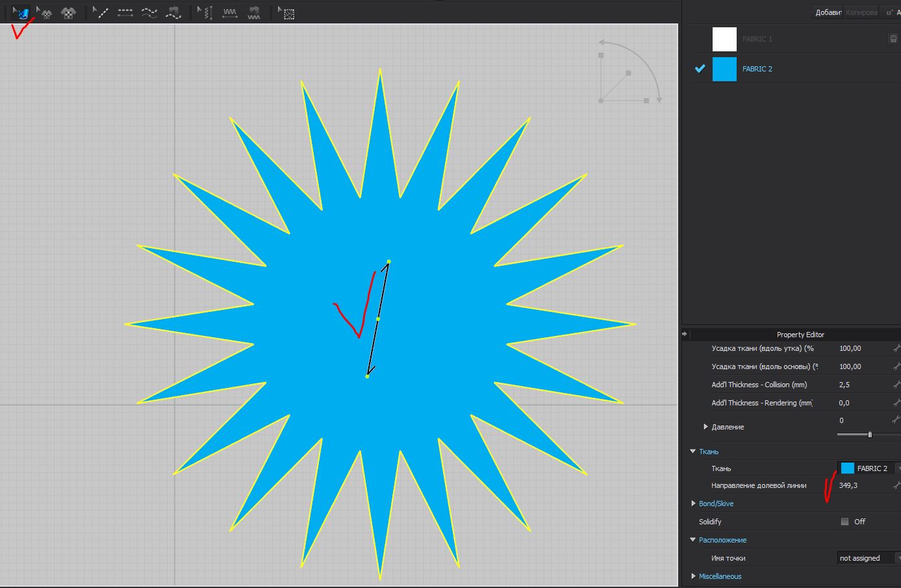Click the blue FABRIC 2 color swatch
This screenshot has width=901, height=588.
click(724, 69)
